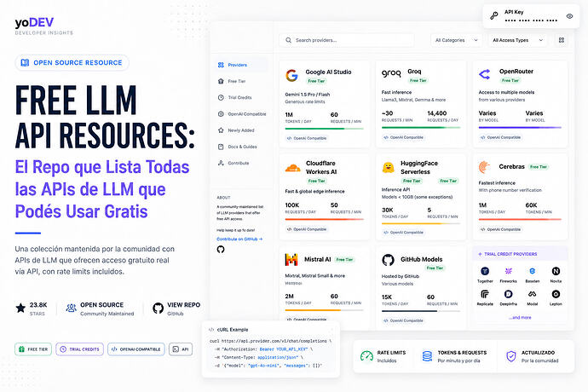Screen dimensions: 588x392
Task: Focus the Search providers input field
Action: point(347,40)
